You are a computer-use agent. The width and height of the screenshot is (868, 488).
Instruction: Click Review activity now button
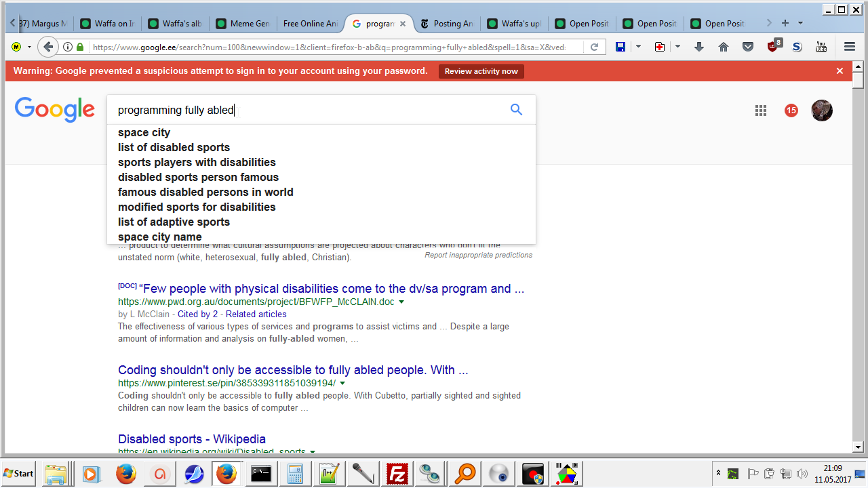[481, 71]
